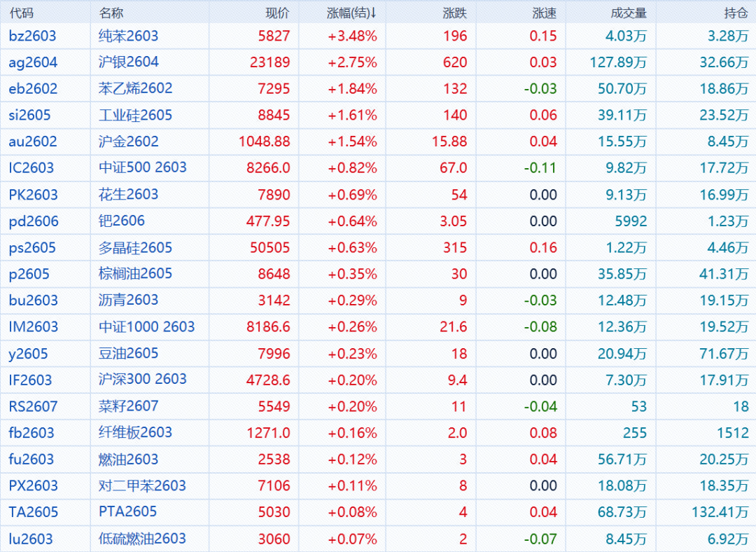Open 纯苯2603 contract name
The width and height of the screenshot is (756, 552).
tap(128, 36)
